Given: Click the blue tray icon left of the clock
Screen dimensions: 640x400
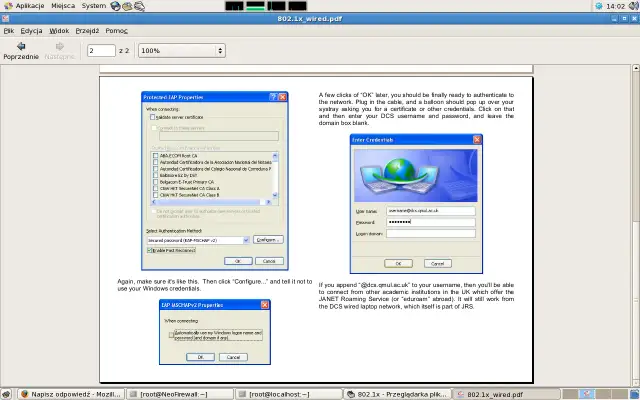Looking at the screenshot, I should pos(599,6).
